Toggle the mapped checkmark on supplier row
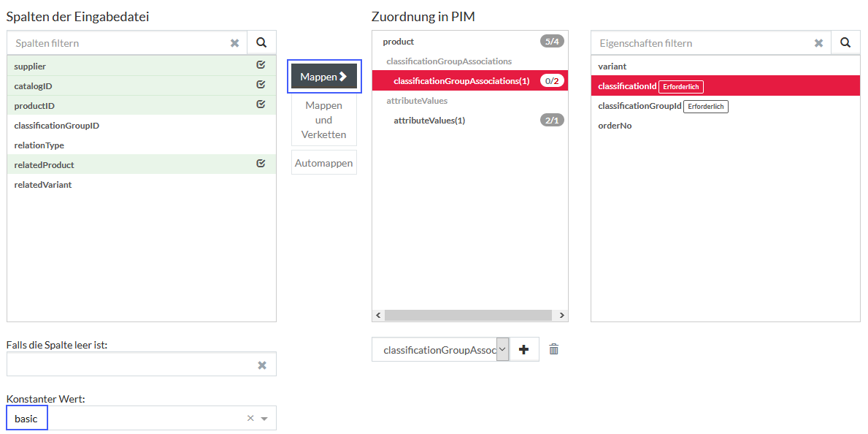Screen dimensions: 868x434 261,66
